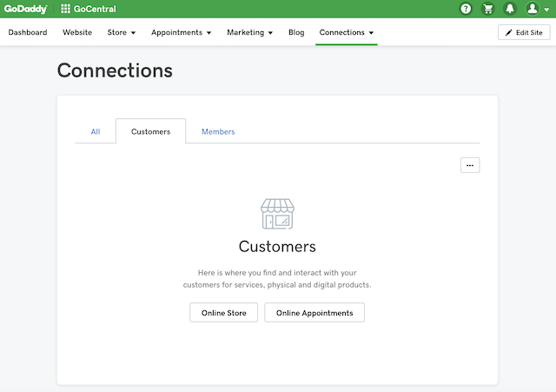
Task: Click the GoCentral apps grid icon
Action: [x=65, y=9]
